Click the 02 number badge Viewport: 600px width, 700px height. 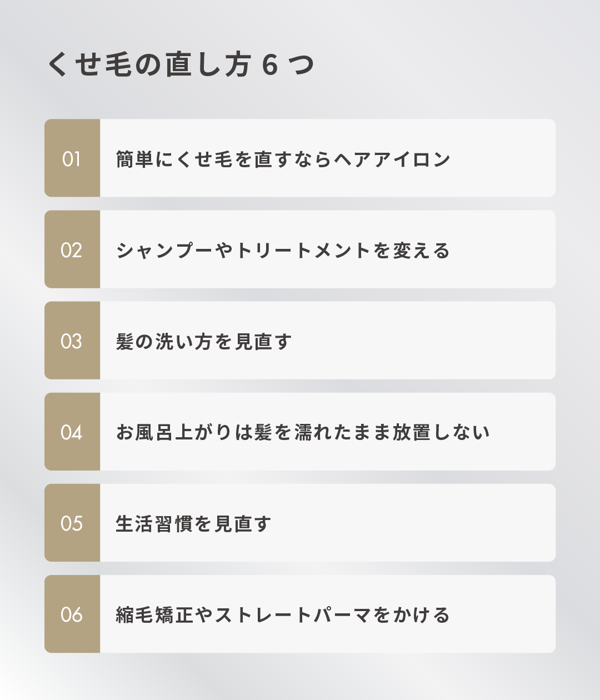[72, 250]
